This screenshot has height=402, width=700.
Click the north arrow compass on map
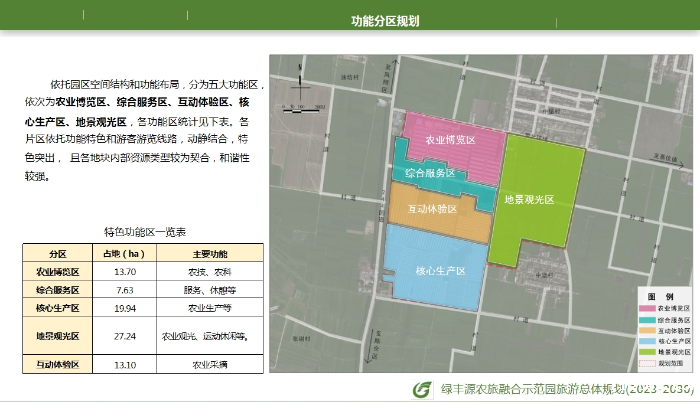(296, 88)
